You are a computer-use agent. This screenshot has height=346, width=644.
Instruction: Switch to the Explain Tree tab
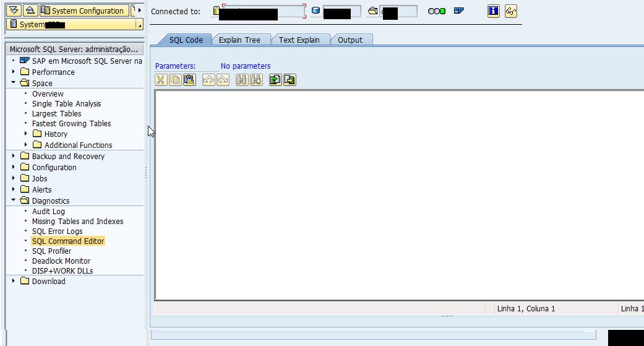pyautogui.click(x=239, y=40)
